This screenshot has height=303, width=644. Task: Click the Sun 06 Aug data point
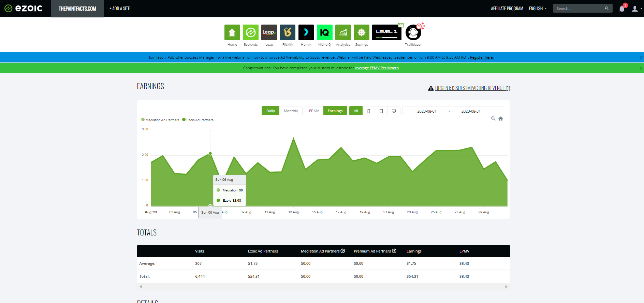click(210, 154)
